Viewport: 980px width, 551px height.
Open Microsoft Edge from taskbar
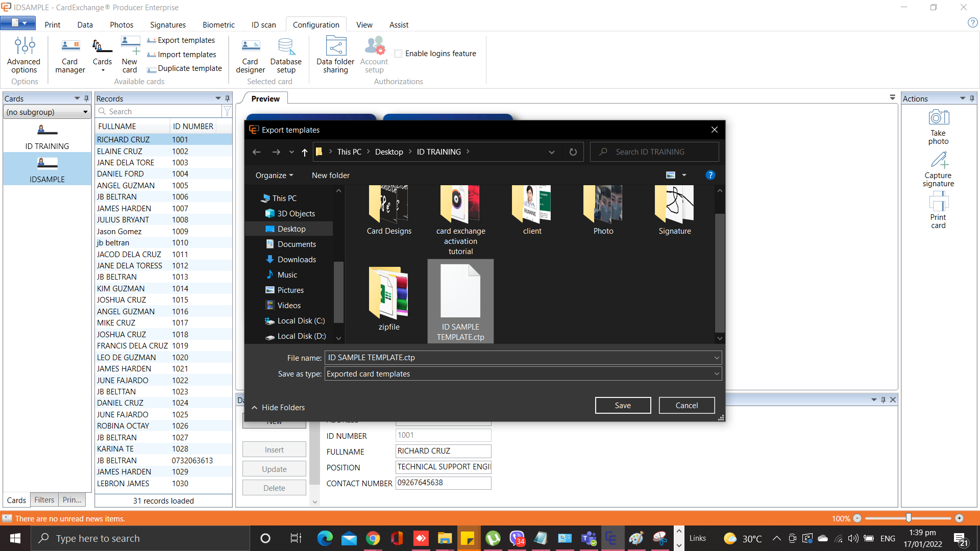(x=325, y=538)
